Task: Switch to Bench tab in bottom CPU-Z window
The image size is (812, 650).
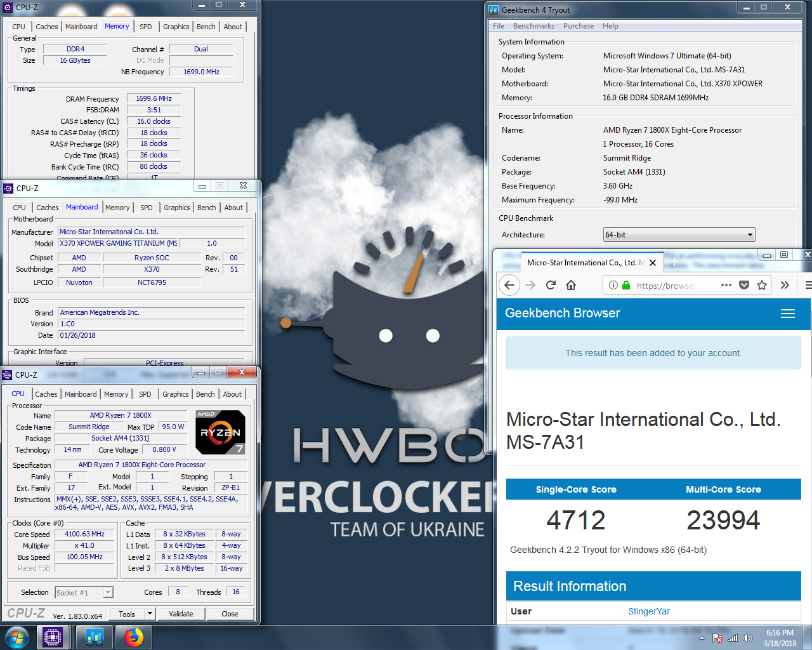Action: tap(206, 394)
